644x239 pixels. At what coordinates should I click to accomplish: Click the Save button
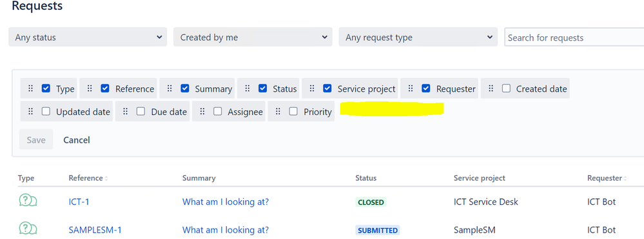(x=36, y=140)
